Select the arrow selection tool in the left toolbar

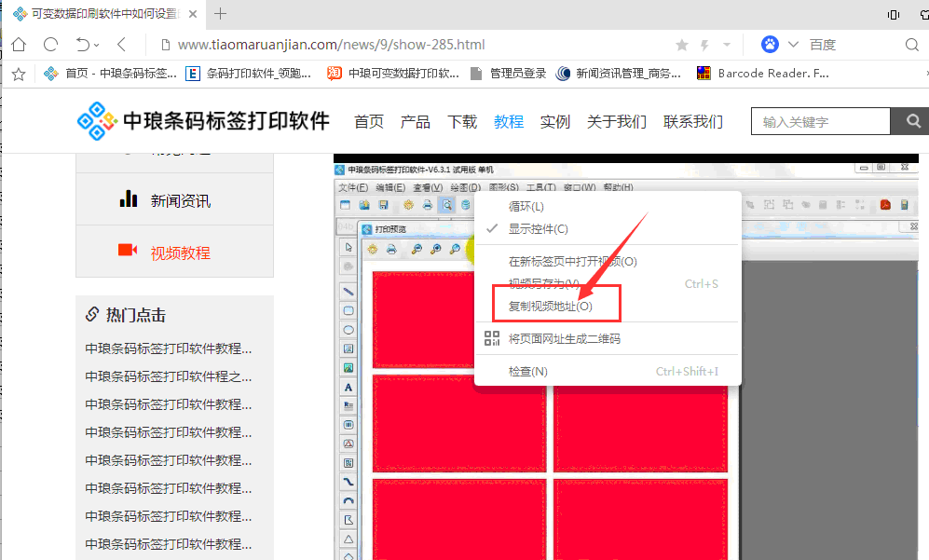click(348, 249)
